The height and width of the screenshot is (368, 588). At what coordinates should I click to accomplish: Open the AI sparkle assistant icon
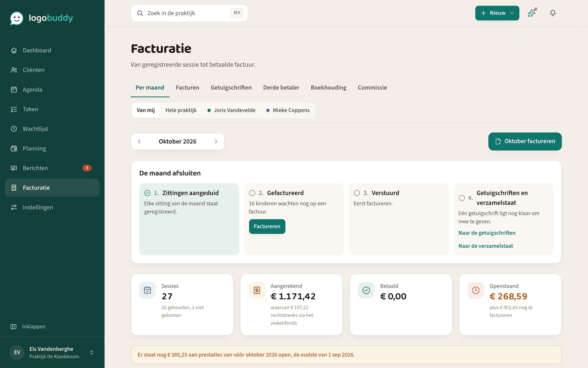tap(532, 13)
